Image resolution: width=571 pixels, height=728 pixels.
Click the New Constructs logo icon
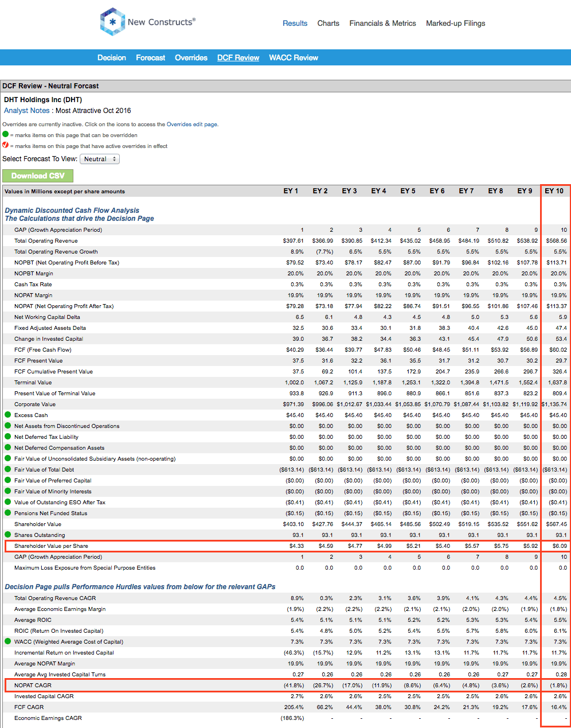112,22
